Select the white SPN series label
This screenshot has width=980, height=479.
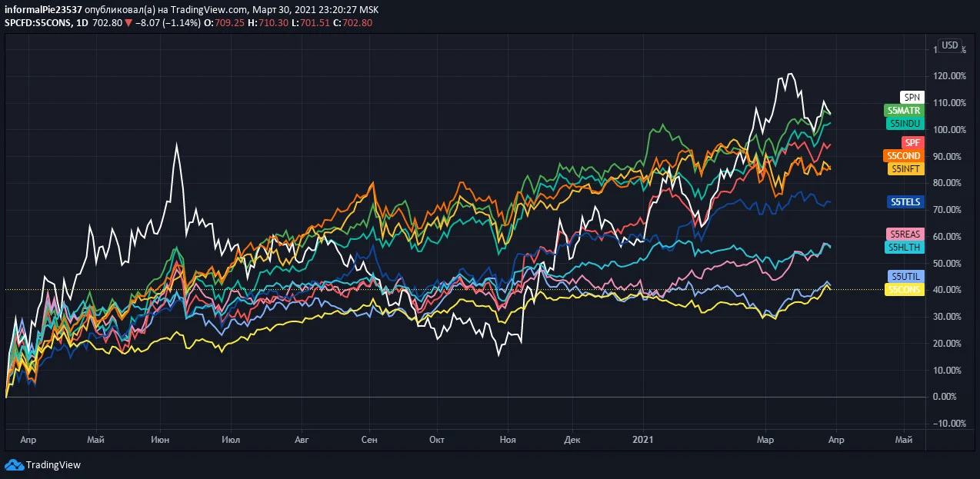(x=912, y=98)
